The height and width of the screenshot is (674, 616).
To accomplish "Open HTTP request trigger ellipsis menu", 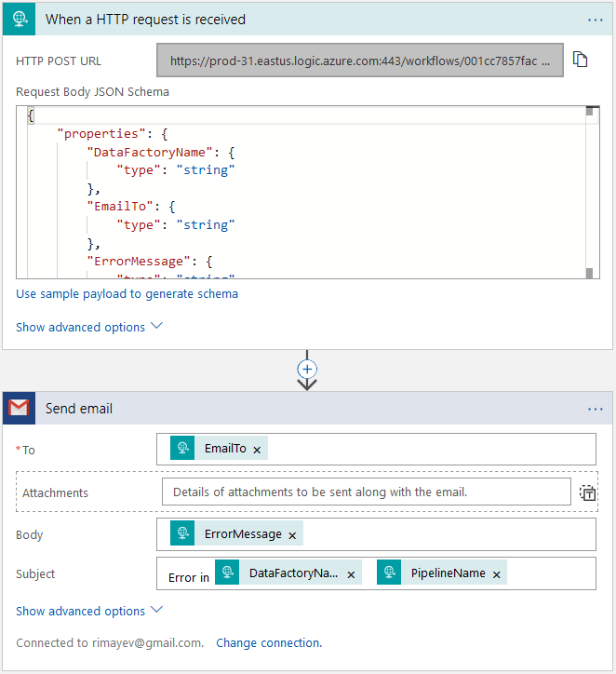I will click(596, 19).
